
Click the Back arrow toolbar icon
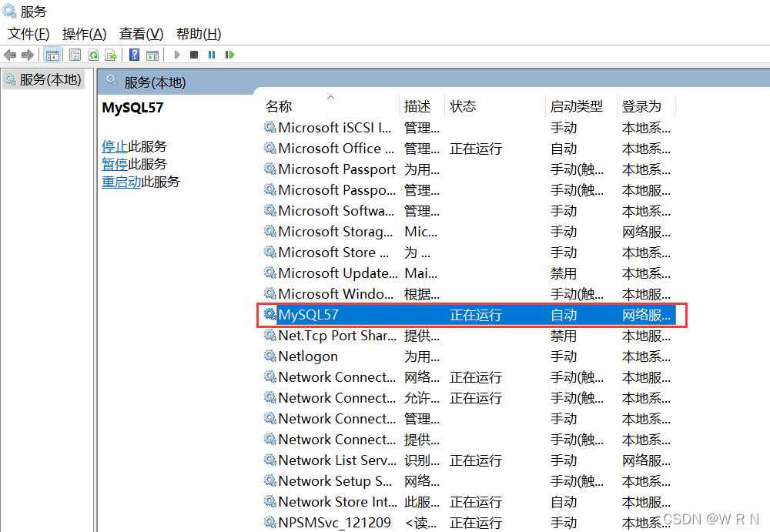coord(10,55)
